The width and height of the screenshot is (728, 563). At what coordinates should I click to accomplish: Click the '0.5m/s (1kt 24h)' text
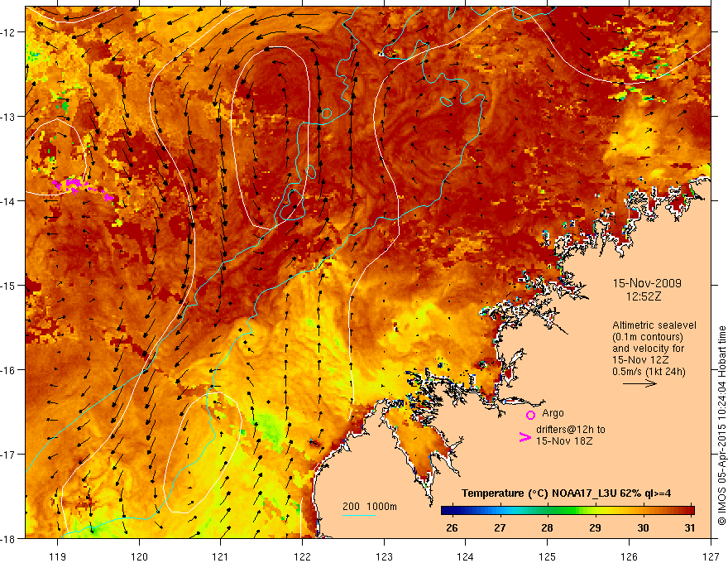(x=649, y=372)
